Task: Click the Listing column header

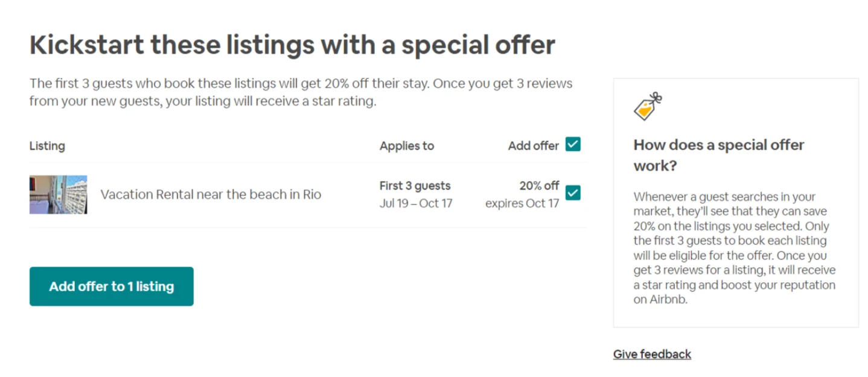Action: click(47, 145)
